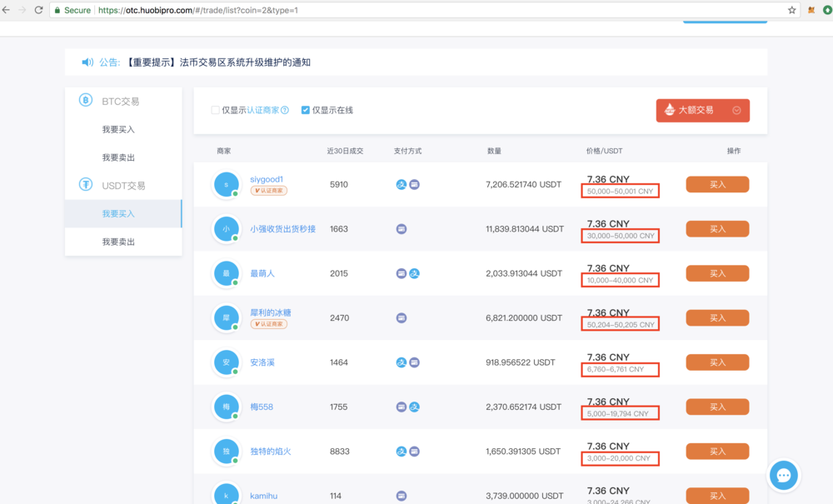Select siygood1's Alipay payment icon

(402, 184)
